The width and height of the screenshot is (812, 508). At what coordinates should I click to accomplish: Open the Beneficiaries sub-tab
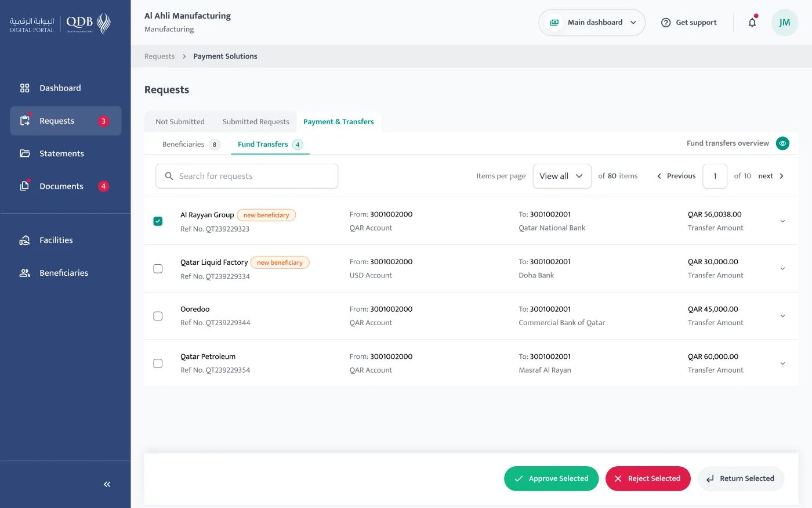click(191, 145)
